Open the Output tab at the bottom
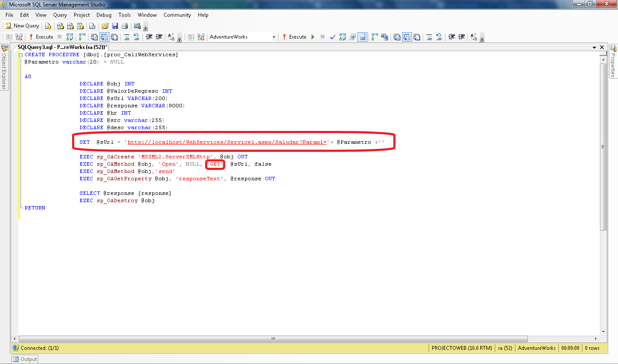 click(x=25, y=359)
